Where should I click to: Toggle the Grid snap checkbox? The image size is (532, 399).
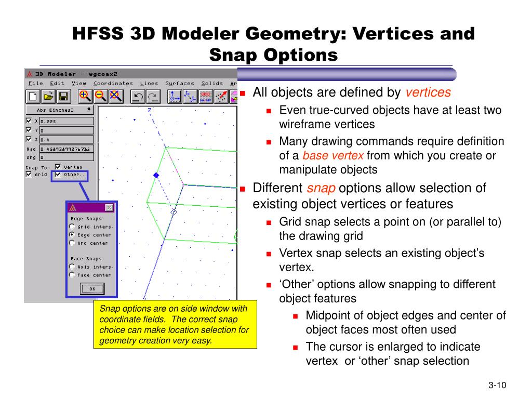pos(29,174)
